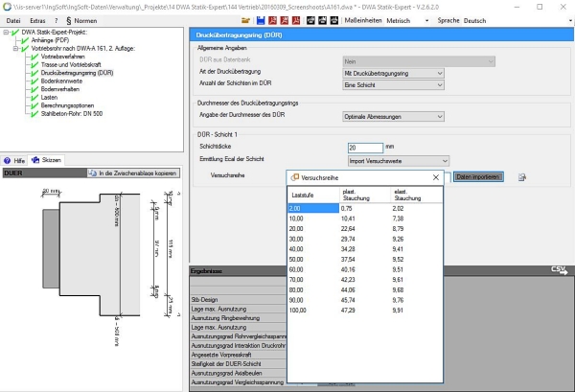Click the CSV export icon in results header
This screenshot has width=575, height=392.
tap(560, 271)
